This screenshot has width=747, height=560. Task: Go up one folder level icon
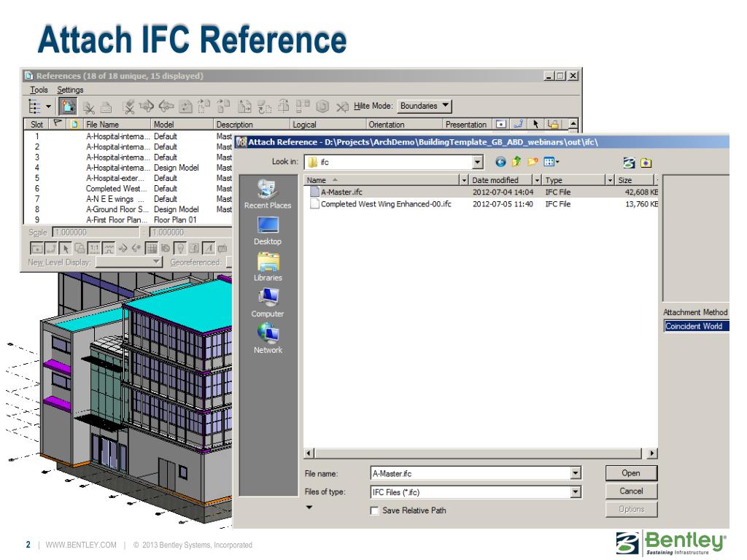coord(516,162)
